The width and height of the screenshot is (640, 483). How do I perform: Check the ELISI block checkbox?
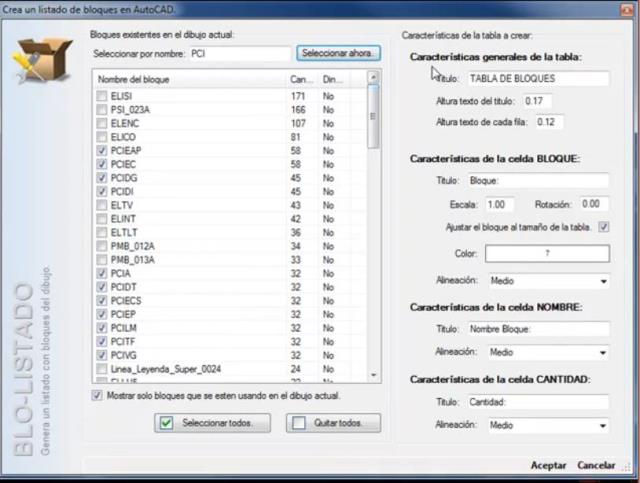[x=102, y=96]
